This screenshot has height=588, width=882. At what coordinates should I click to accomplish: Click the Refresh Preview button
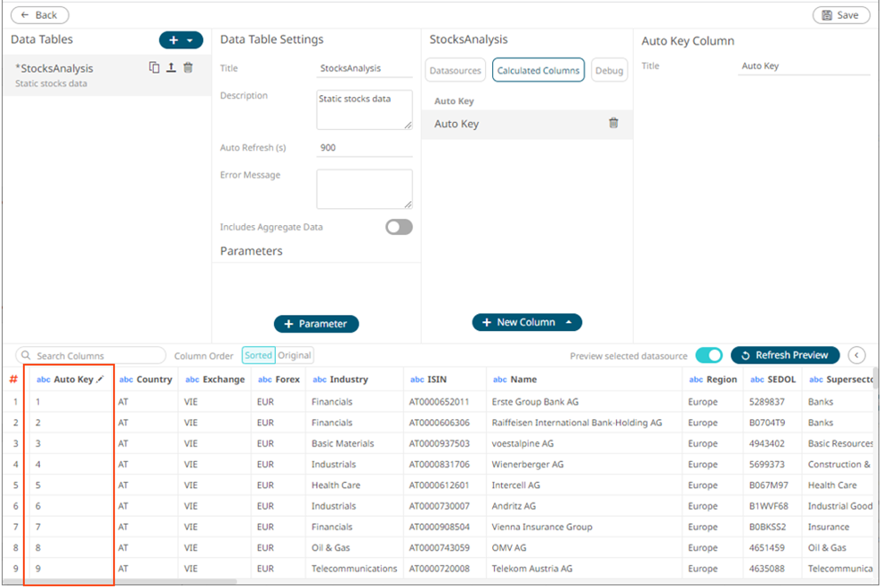[x=784, y=355]
